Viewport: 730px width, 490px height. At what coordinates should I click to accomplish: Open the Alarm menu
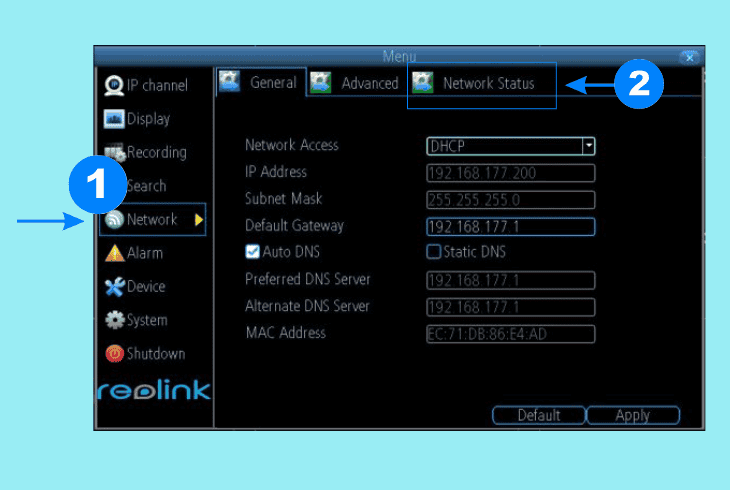(134, 253)
